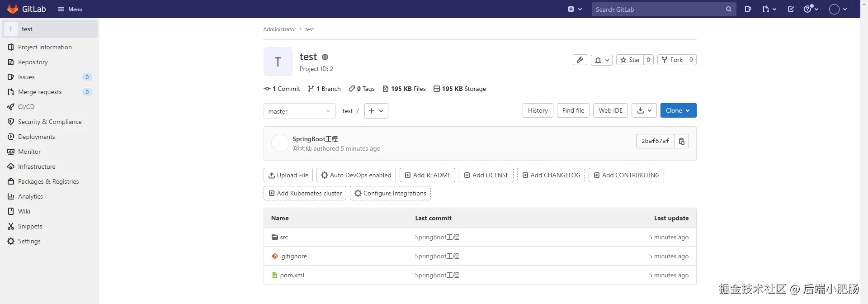Open the To-Do list icon
Screen dimensions: 868x304
791,9
